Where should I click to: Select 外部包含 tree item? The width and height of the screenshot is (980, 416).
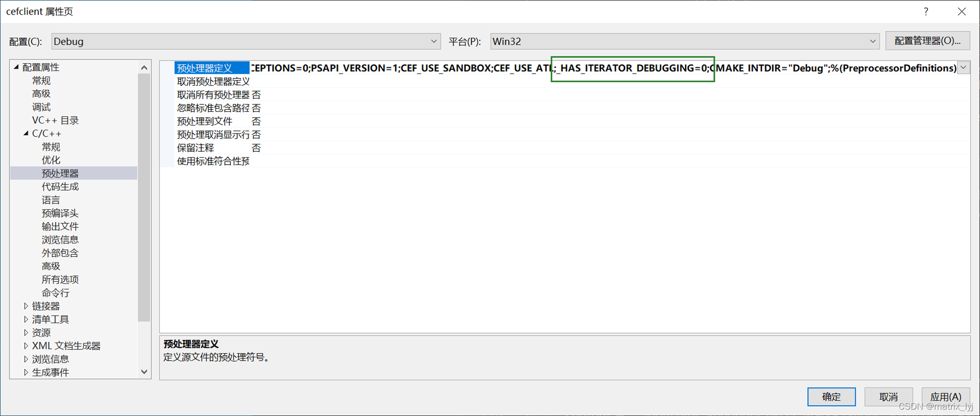point(60,252)
